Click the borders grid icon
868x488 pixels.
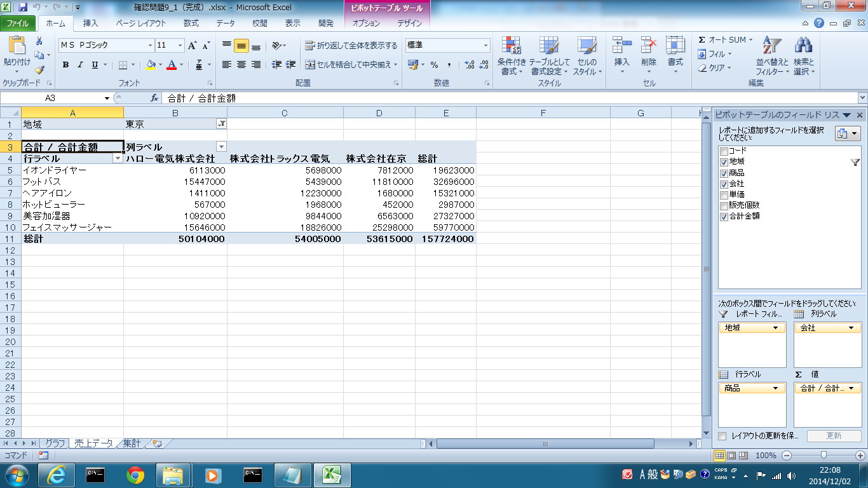[123, 65]
